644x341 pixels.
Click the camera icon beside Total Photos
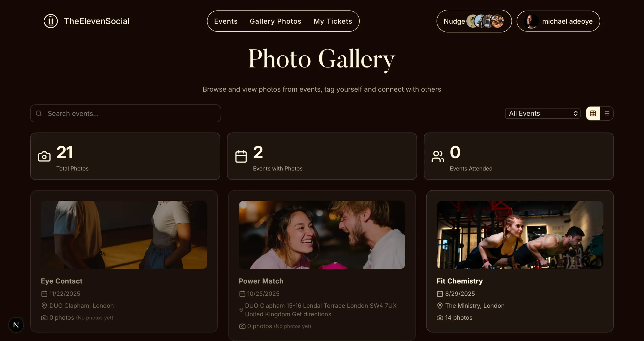[44, 157]
